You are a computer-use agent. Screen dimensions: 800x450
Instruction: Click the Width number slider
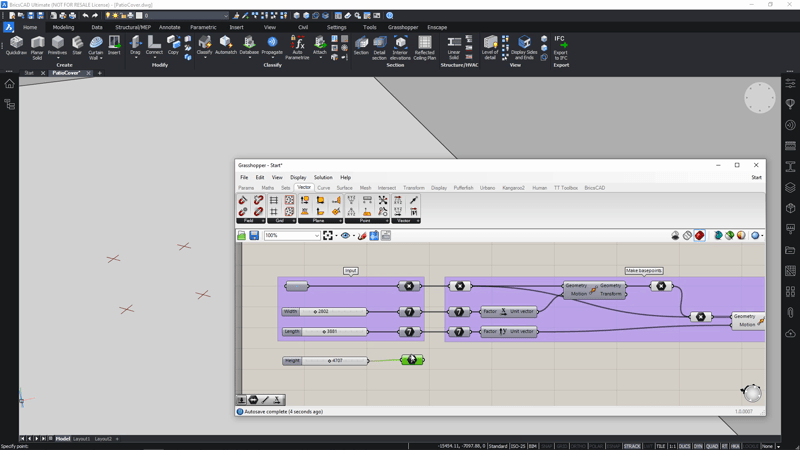tap(324, 311)
